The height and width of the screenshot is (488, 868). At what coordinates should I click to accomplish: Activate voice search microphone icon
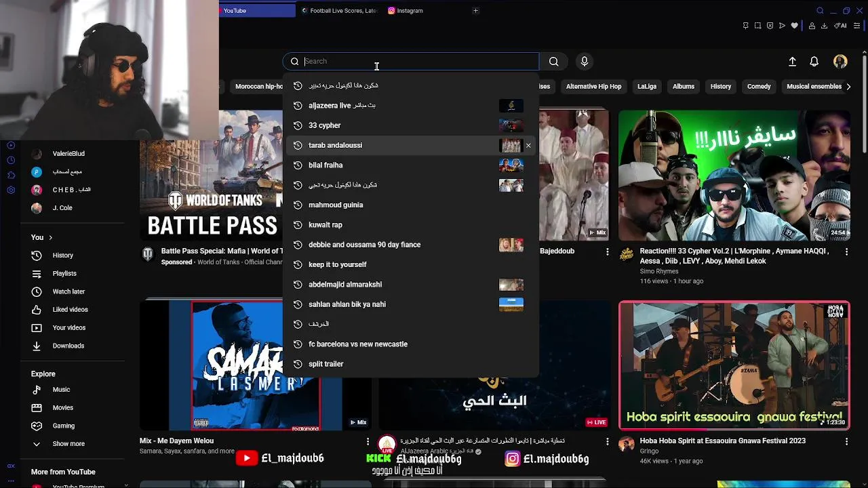[x=585, y=62]
